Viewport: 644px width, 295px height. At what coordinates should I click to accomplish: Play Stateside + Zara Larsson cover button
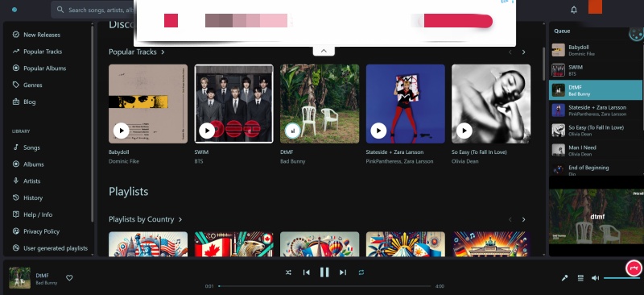378,131
